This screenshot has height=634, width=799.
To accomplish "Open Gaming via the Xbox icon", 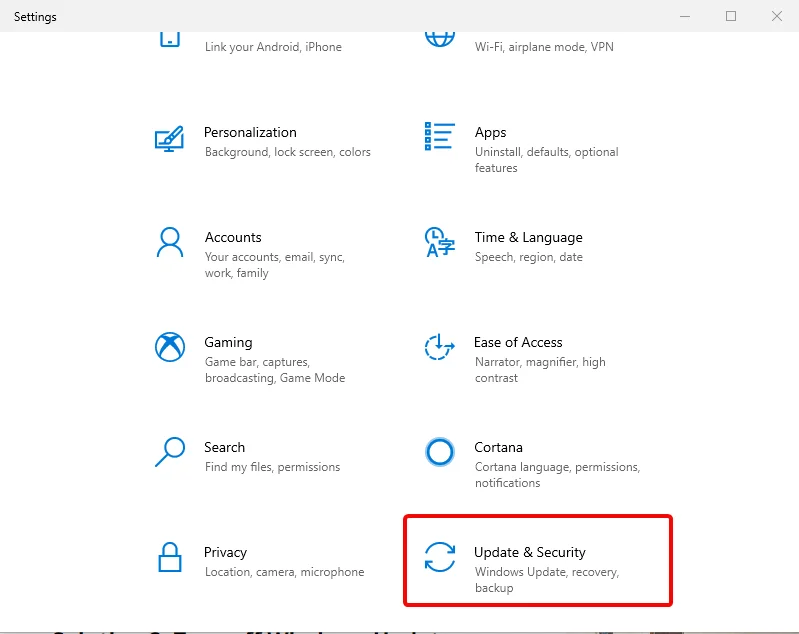I will pyautogui.click(x=169, y=347).
